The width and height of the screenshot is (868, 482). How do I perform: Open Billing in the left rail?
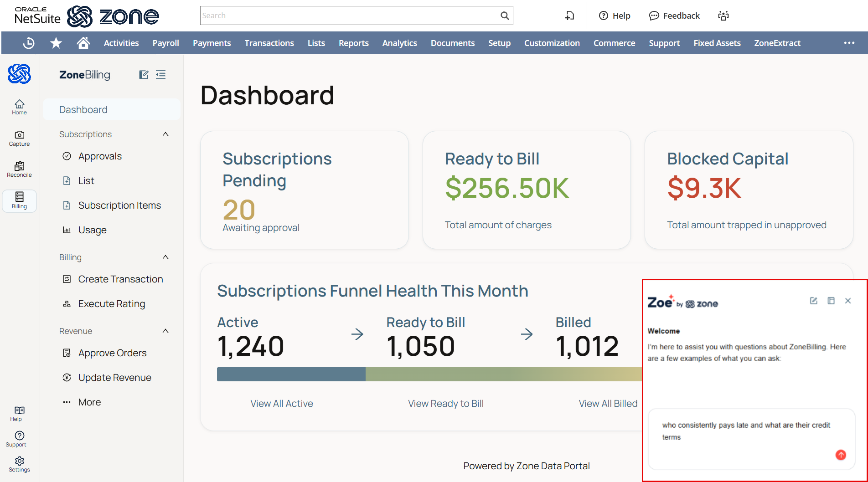[19, 201]
